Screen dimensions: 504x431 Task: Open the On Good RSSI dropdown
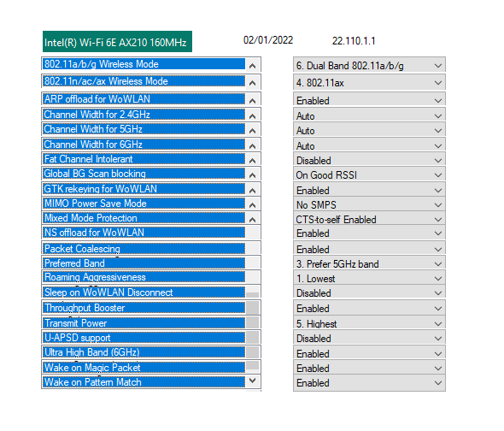(369, 174)
